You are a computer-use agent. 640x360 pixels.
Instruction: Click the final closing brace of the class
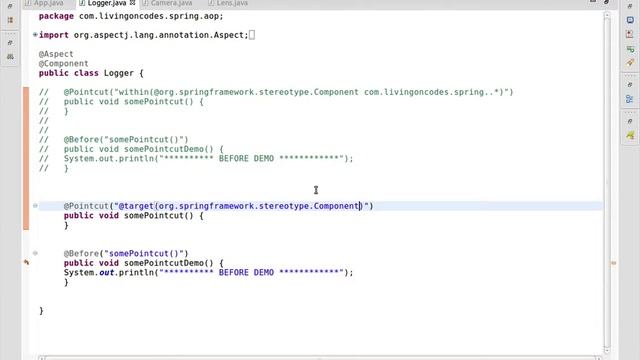(x=41, y=311)
